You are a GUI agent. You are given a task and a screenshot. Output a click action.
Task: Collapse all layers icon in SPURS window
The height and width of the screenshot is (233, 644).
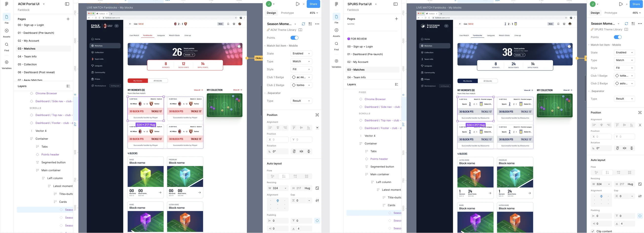click(x=396, y=84)
